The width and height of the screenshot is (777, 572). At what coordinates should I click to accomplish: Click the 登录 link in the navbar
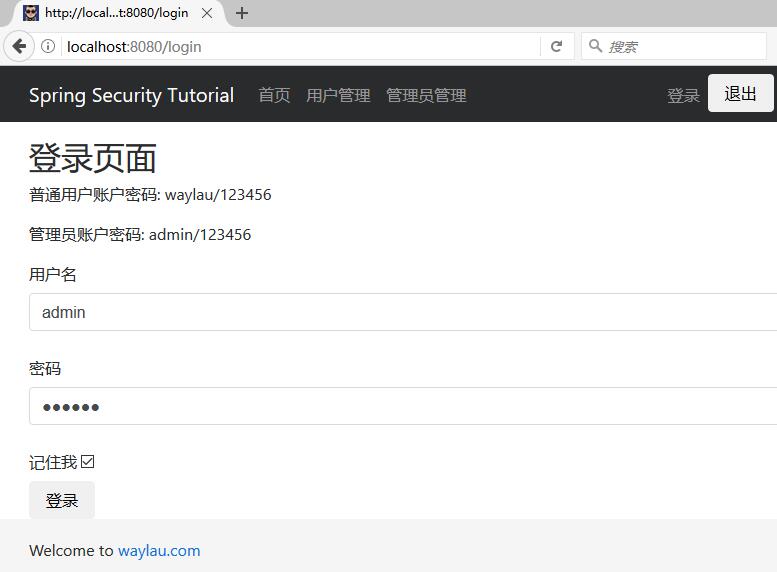click(683, 96)
